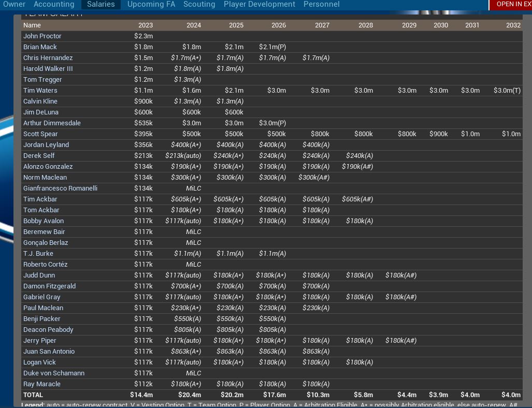Select Juan San Antonio in the list
The height and width of the screenshot is (408, 532).
pos(49,352)
